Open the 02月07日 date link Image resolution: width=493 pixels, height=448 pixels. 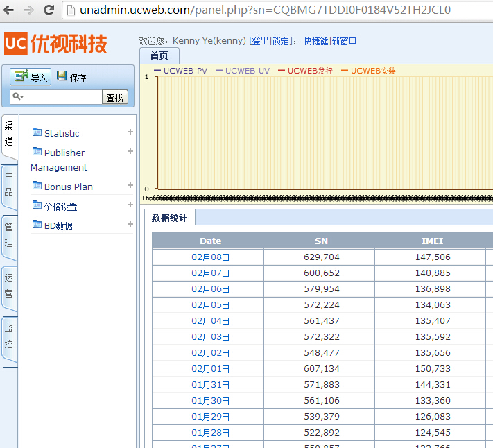[211, 273]
